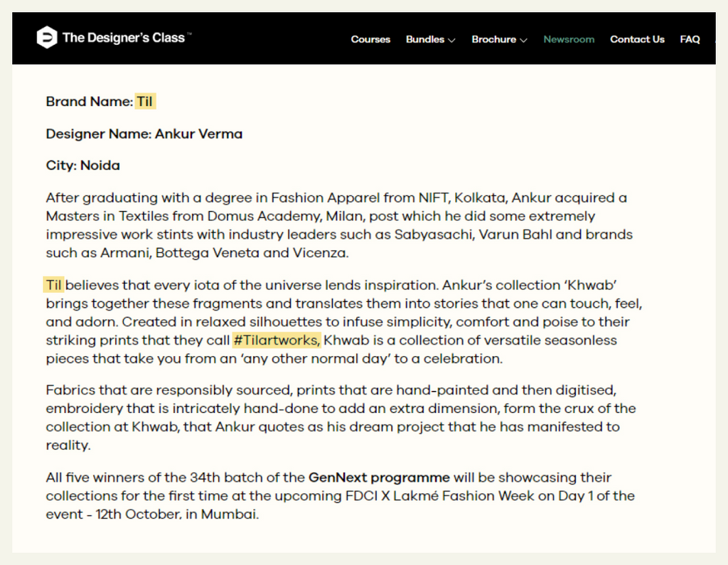Click highlighted Til starting the second paragraph
This screenshot has width=728, height=565.
[x=54, y=286]
